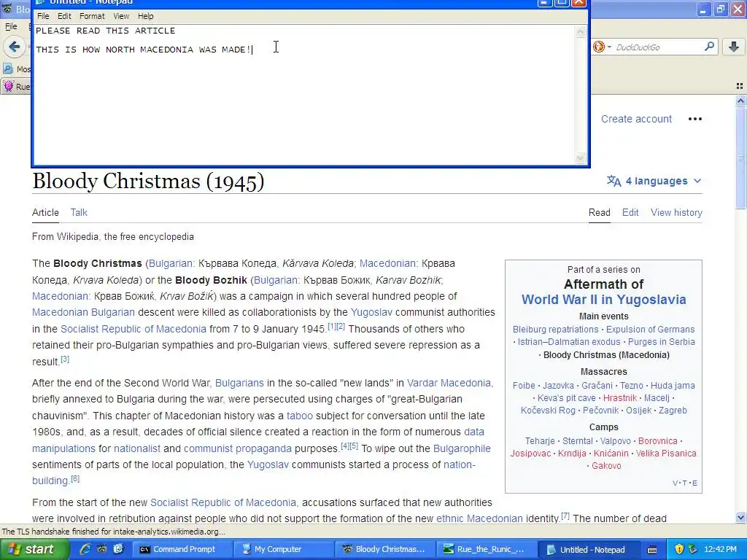This screenshot has width=747, height=560.
Task: Open the communist propaganda link
Action: click(x=238, y=448)
